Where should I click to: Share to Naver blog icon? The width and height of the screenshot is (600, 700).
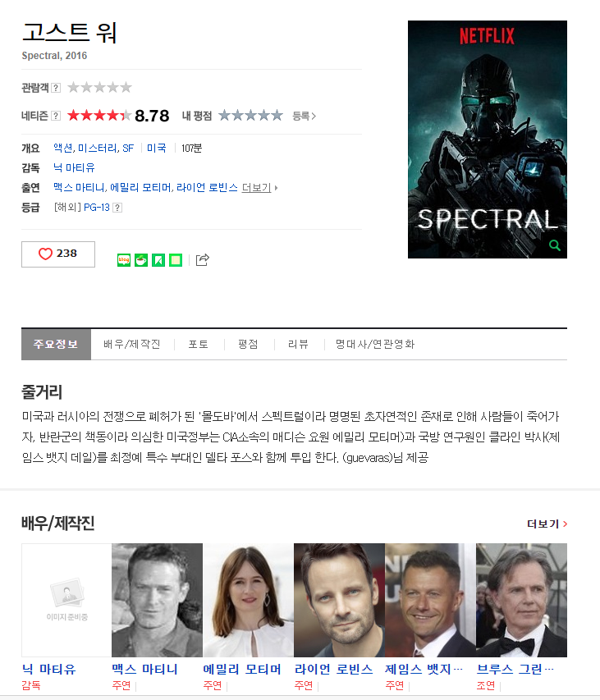pyautogui.click(x=124, y=260)
